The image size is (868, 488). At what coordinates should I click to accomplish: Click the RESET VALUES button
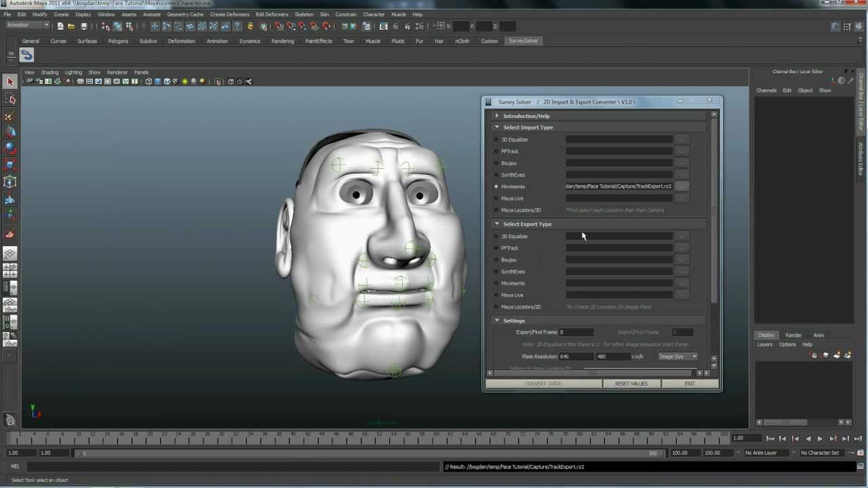point(631,384)
